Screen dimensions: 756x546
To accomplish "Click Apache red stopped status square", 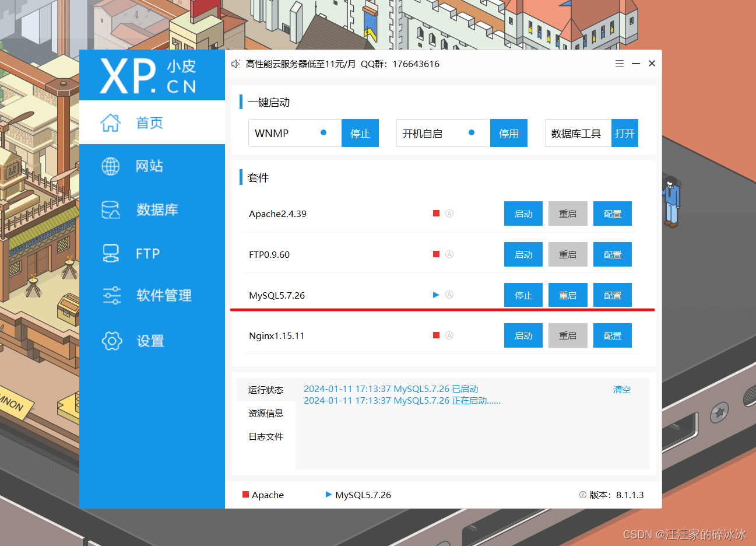I will pos(436,213).
